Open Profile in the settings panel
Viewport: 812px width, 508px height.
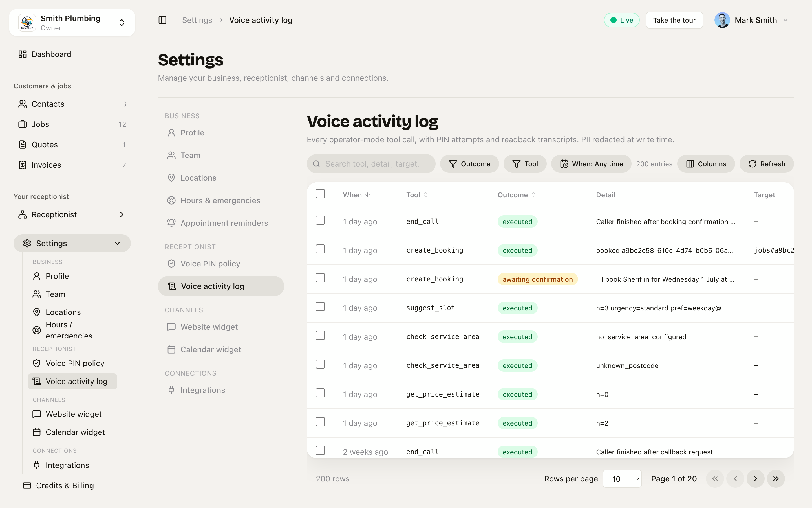click(221, 133)
